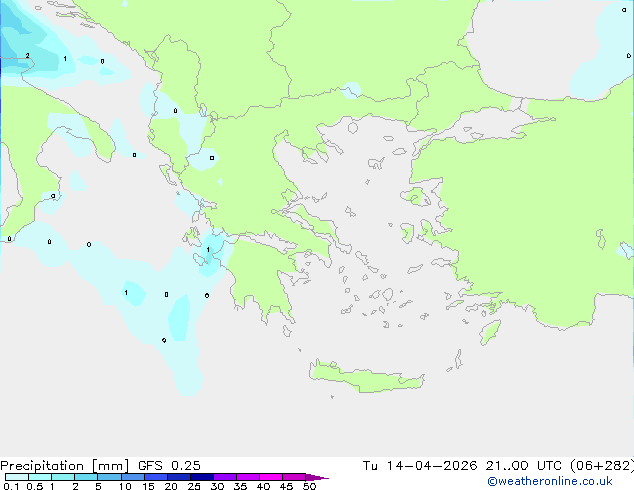Image resolution: width=634 pixels, height=490 pixels.
Task: Click the 'Tu 14-04-2026' date text
Action: click(420, 466)
